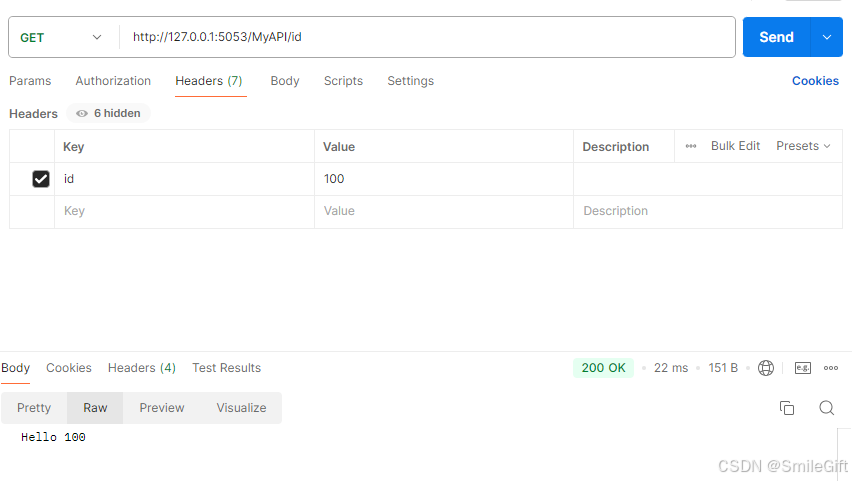Copy the response body

point(787,408)
